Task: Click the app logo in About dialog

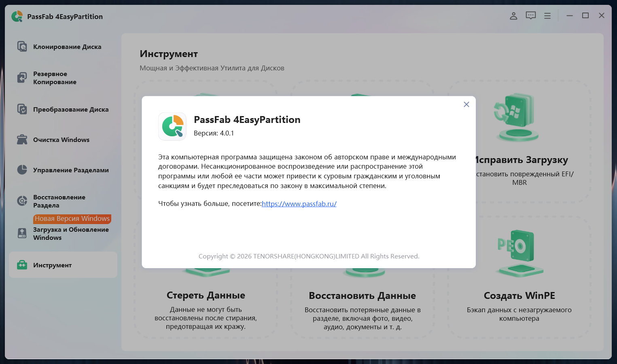Action: pos(172,127)
